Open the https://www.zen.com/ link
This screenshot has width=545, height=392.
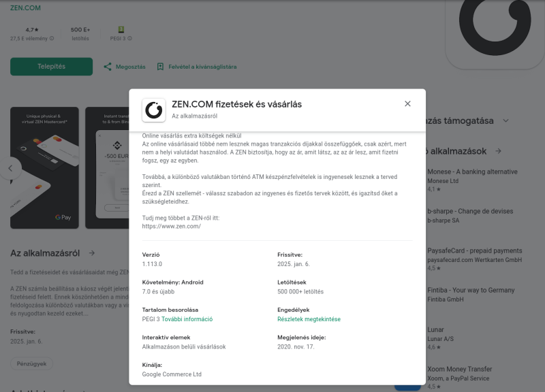click(x=172, y=227)
